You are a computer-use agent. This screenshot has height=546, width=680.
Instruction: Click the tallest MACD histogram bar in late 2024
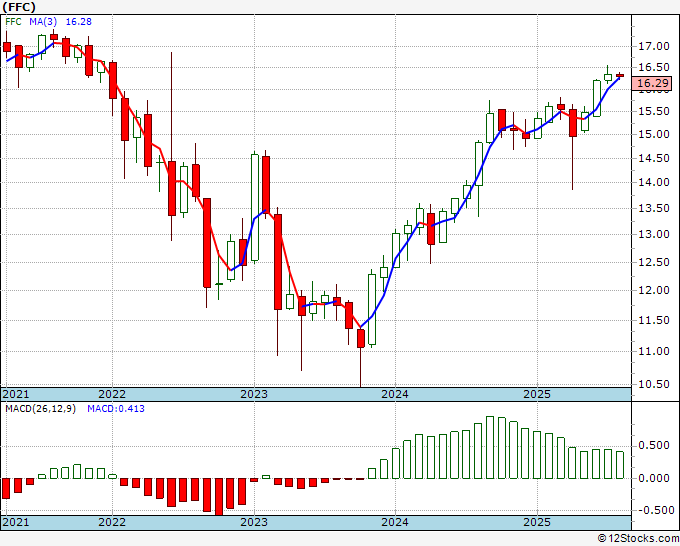click(490, 448)
